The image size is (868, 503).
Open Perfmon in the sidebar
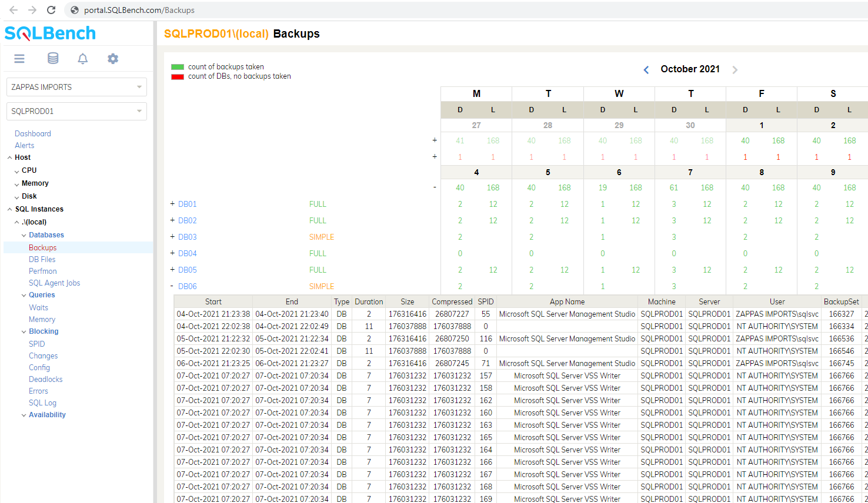pos(43,271)
